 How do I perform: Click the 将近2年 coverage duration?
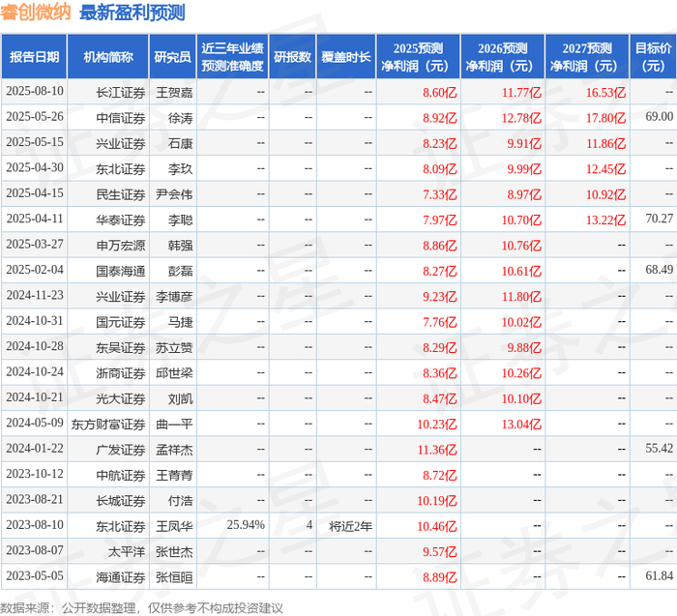[350, 526]
